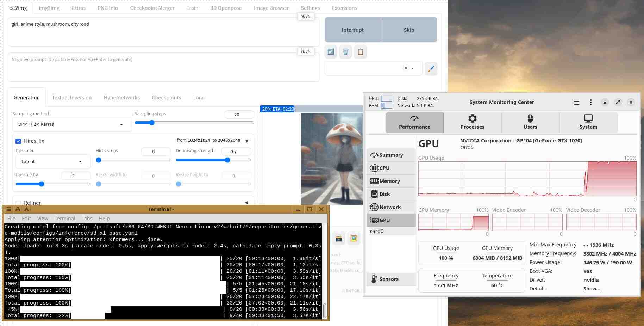
Task: Open the Extensions tab
Action: pyautogui.click(x=344, y=8)
